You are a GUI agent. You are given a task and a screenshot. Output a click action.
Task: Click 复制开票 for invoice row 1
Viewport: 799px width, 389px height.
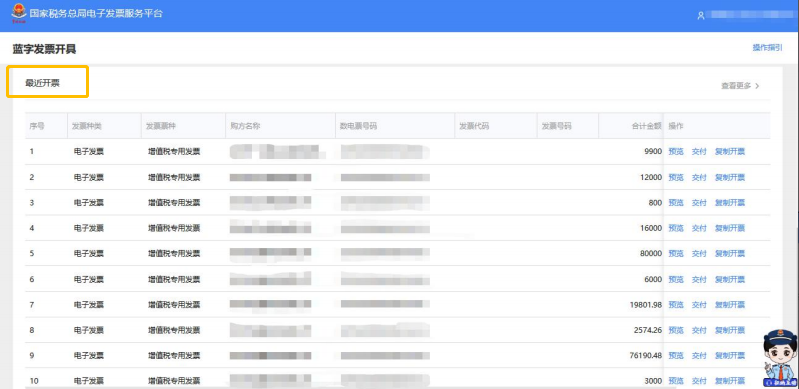(730, 151)
